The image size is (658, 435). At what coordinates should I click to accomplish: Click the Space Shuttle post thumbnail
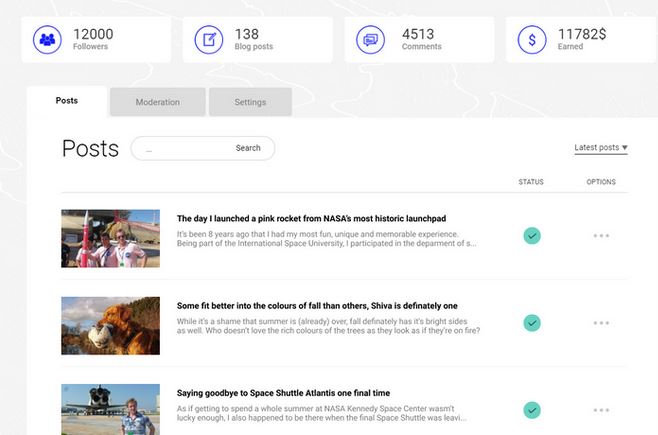click(110, 409)
